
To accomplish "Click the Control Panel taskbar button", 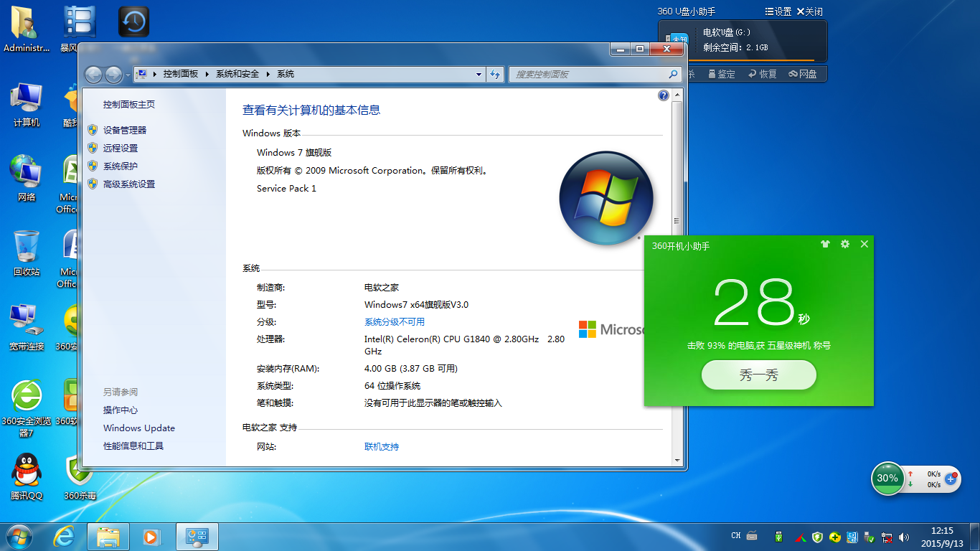I will point(197,537).
